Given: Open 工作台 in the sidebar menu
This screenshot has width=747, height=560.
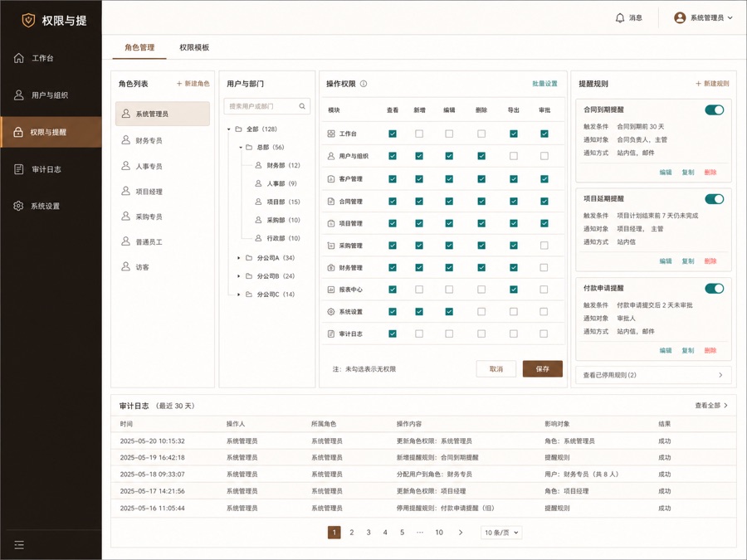Looking at the screenshot, I should (x=51, y=58).
